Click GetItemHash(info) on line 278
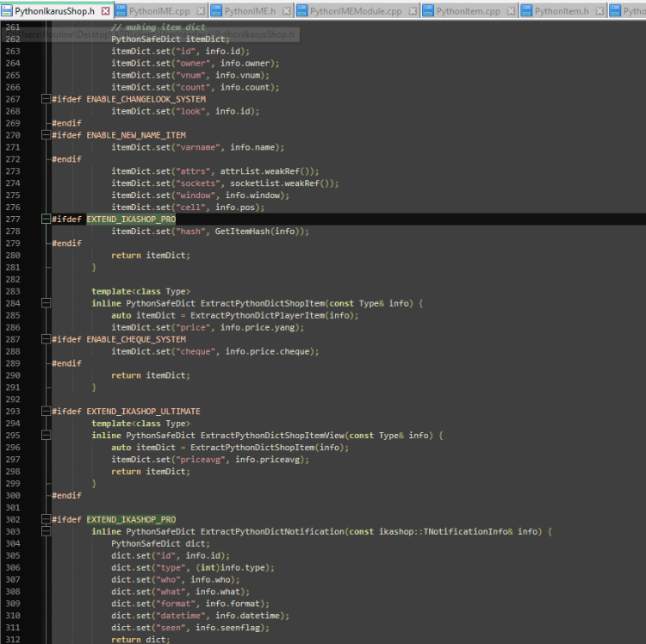Image resolution: width=646 pixels, height=644 pixels. pos(258,231)
